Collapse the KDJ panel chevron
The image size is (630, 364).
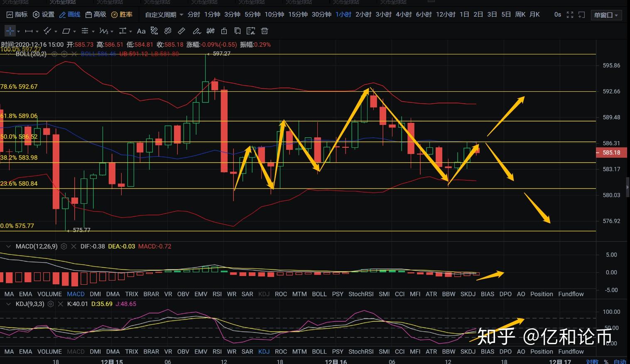[8, 304]
